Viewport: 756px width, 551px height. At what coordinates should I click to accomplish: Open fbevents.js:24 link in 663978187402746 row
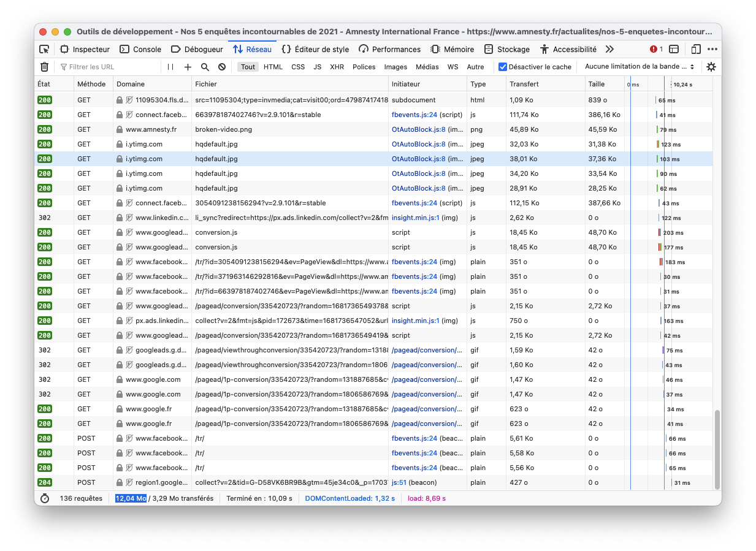(414, 115)
